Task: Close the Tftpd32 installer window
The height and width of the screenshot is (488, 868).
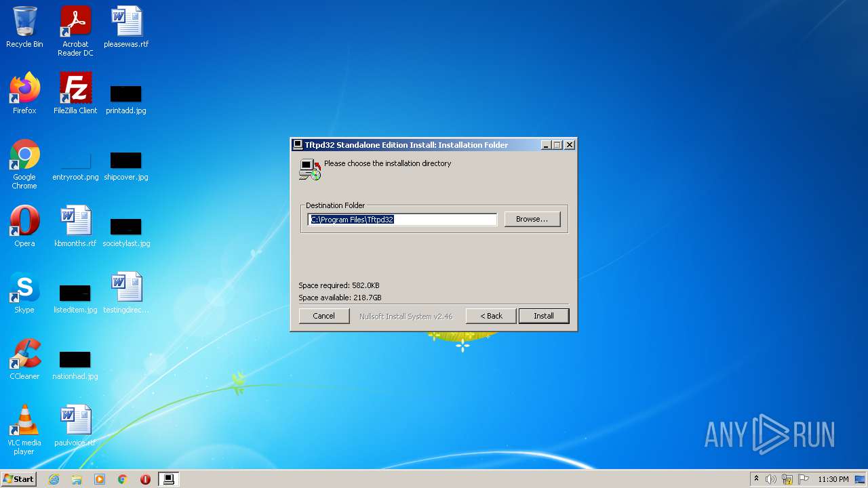Action: click(x=570, y=145)
